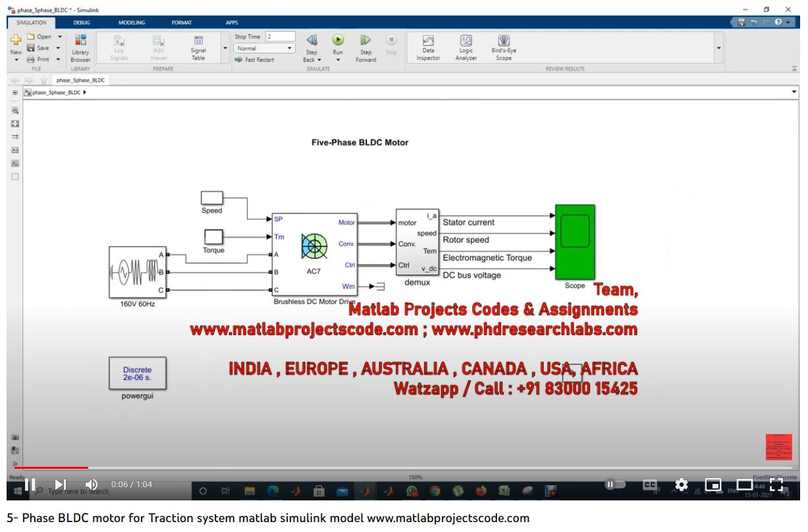Open the Signal Table
The width and height of the screenshot is (808, 532).
198,41
